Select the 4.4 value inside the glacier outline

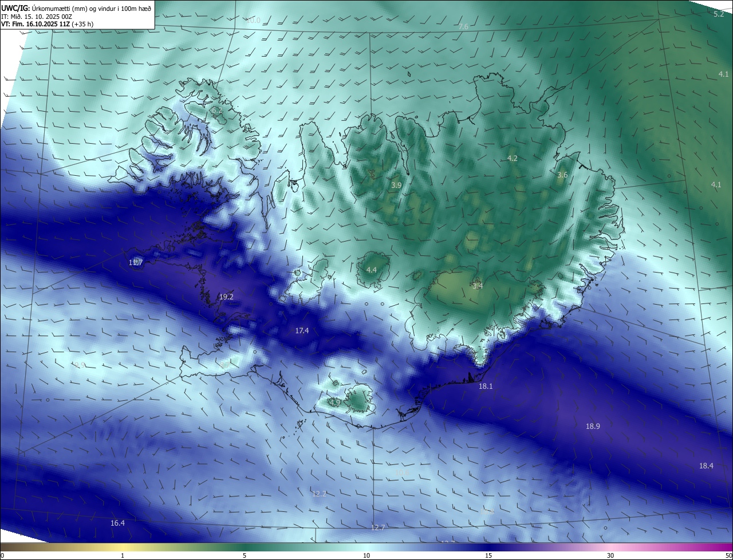click(x=371, y=269)
